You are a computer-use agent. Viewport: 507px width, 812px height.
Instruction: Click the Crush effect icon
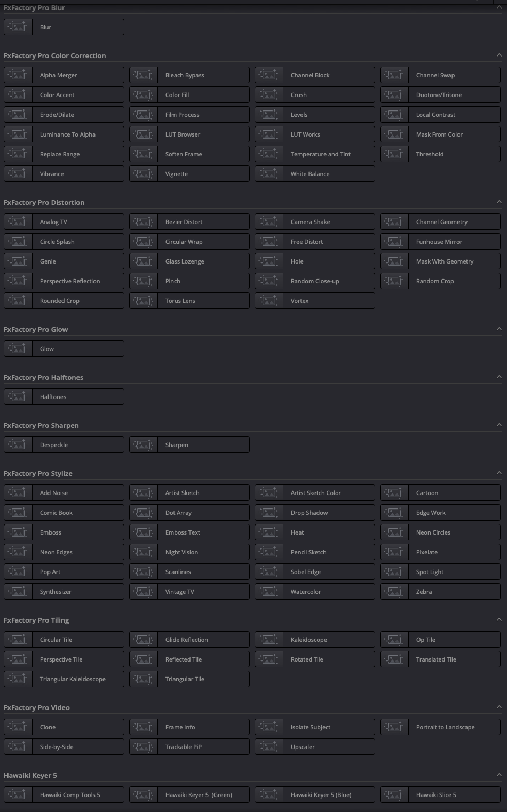click(x=269, y=95)
